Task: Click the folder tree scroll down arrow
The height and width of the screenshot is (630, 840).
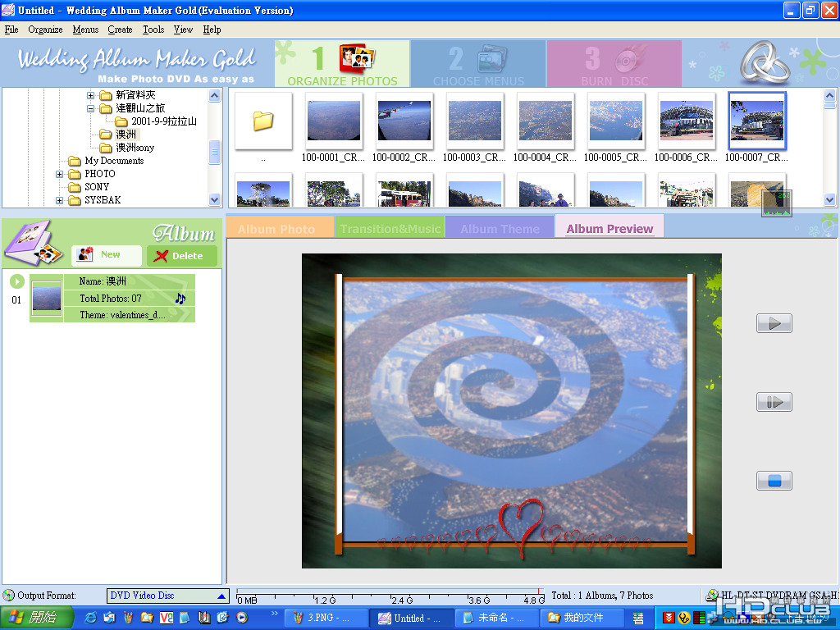Action: (214, 200)
